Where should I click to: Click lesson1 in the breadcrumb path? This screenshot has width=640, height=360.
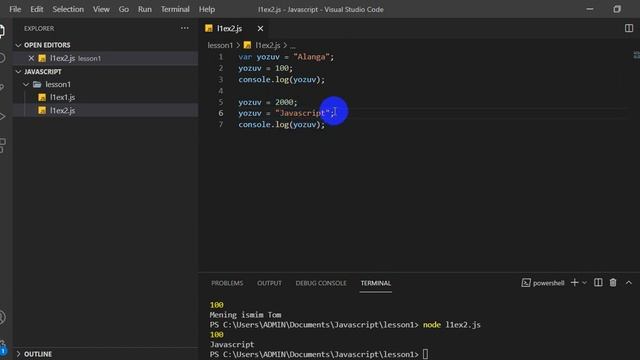(x=220, y=45)
